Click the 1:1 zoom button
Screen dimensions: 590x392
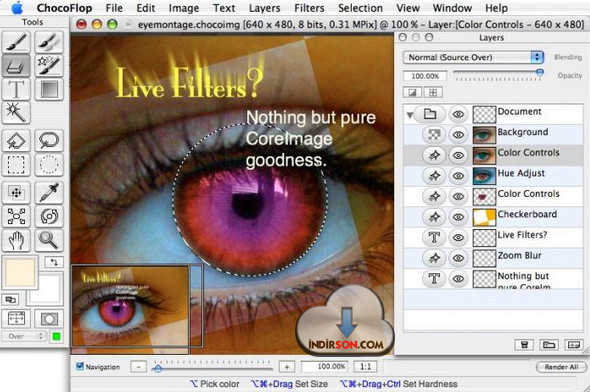click(x=365, y=366)
